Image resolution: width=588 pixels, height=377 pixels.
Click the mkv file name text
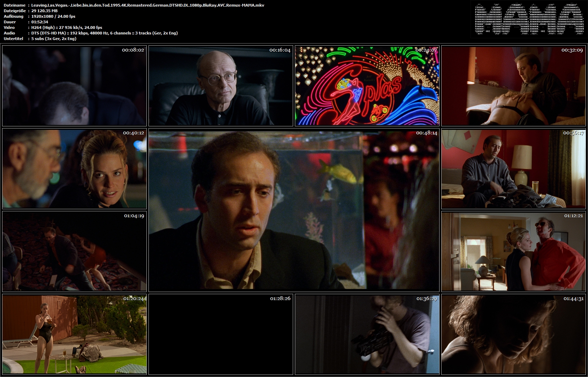(x=147, y=5)
